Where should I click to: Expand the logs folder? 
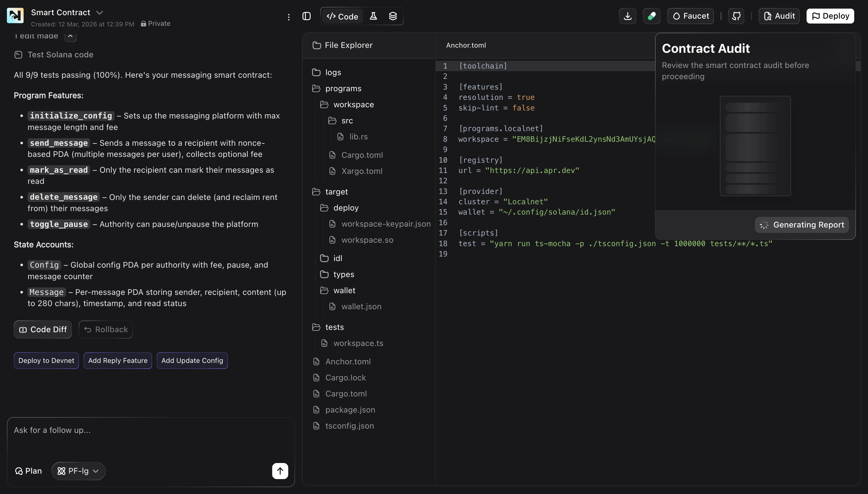coord(333,72)
